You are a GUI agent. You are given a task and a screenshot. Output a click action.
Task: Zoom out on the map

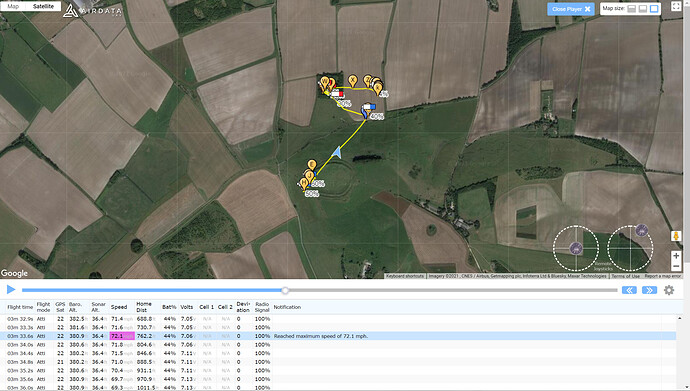(676, 266)
